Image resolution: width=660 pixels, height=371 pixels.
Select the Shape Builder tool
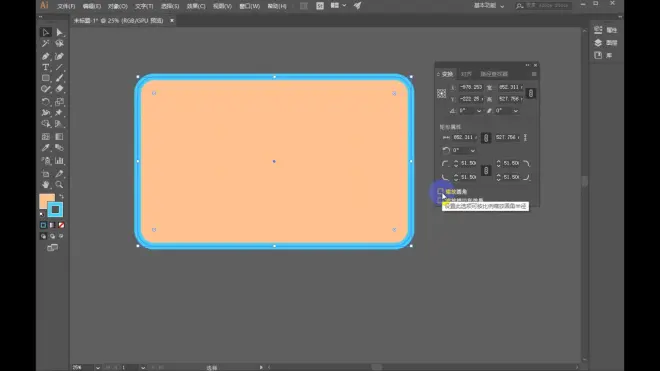(45, 124)
